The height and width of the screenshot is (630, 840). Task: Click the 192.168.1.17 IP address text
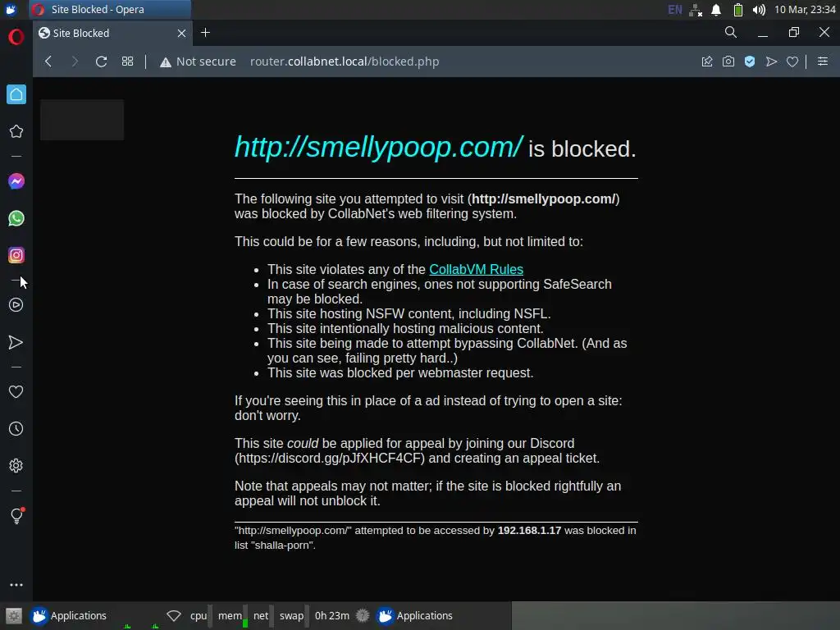click(529, 531)
